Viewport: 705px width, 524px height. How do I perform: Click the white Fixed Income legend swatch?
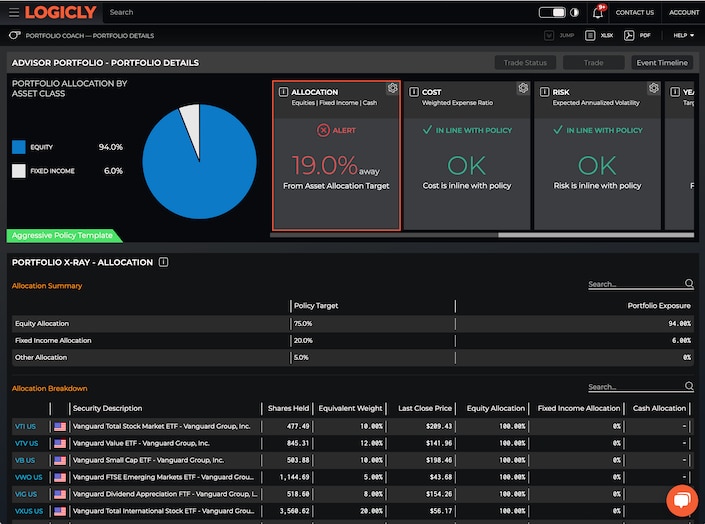point(19,171)
